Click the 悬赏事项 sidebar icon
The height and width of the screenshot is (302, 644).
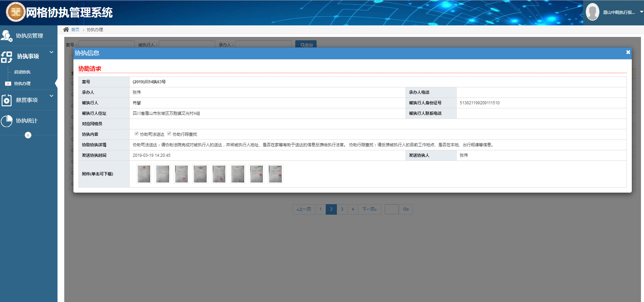[7, 101]
